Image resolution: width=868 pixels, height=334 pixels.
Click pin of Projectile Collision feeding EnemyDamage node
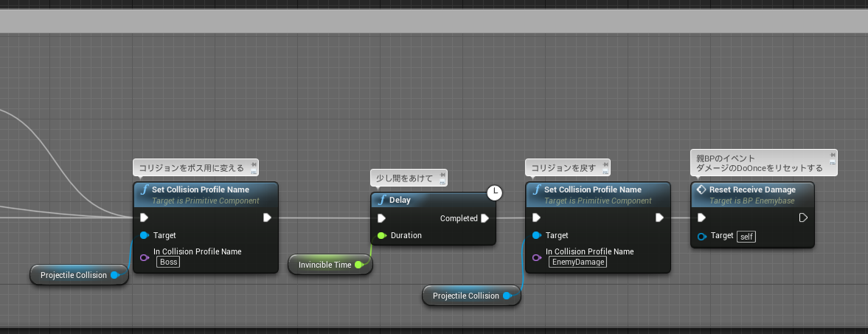pos(507,296)
